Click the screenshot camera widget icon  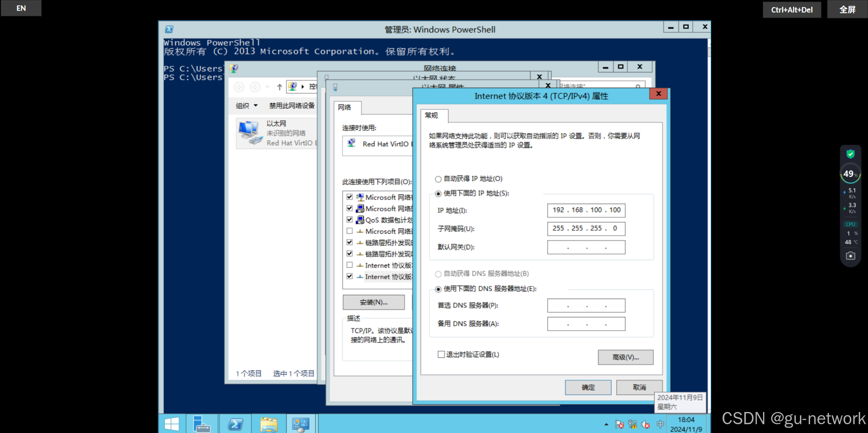pos(850,256)
